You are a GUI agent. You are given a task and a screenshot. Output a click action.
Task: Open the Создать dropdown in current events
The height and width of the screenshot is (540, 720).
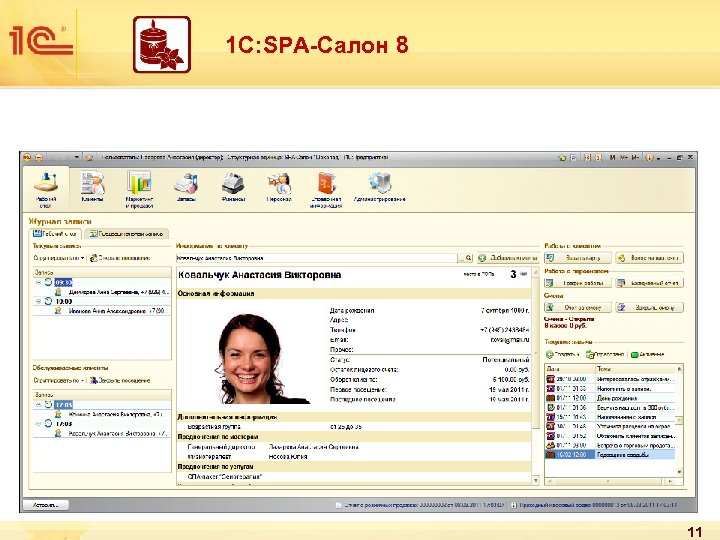(x=563, y=354)
